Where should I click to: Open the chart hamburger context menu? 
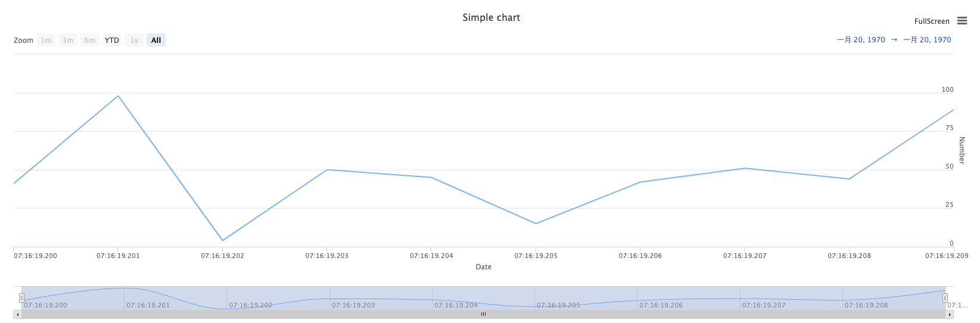pyautogui.click(x=962, y=21)
